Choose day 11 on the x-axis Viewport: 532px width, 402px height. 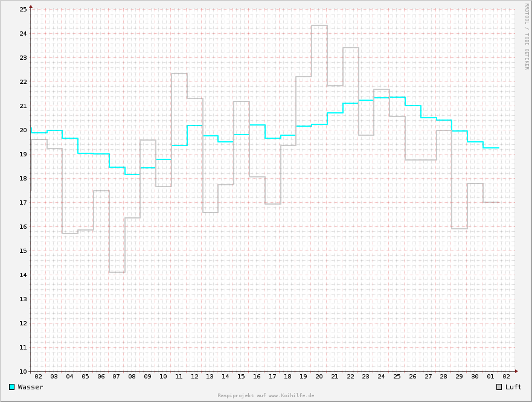click(x=179, y=377)
